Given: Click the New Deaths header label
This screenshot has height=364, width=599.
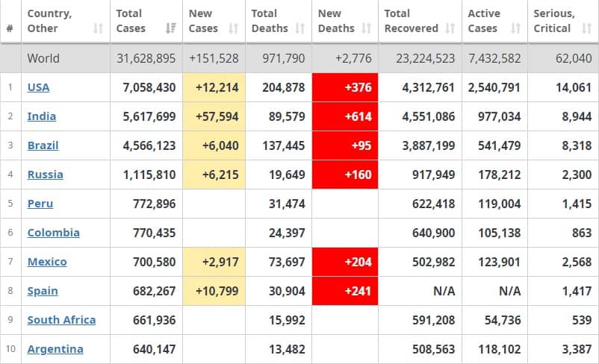Looking at the screenshot, I should coord(336,21).
